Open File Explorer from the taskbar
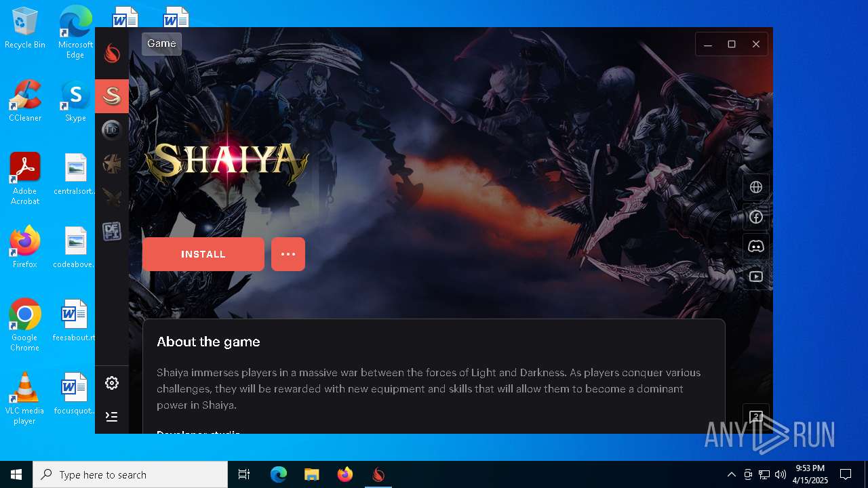Viewport: 868px width, 488px height. point(311,474)
